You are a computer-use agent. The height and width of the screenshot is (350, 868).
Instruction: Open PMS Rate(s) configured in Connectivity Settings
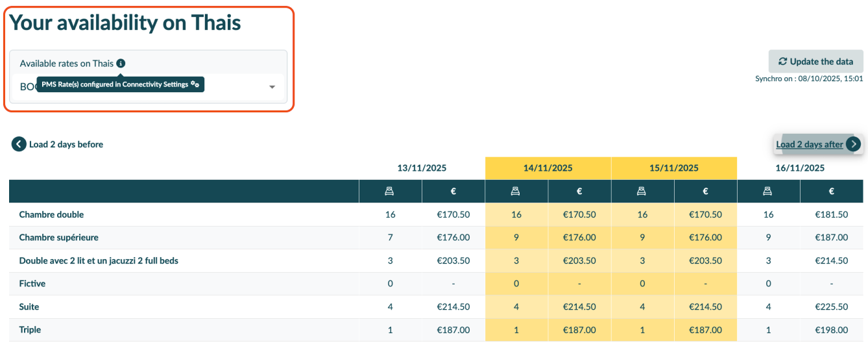[x=115, y=84]
